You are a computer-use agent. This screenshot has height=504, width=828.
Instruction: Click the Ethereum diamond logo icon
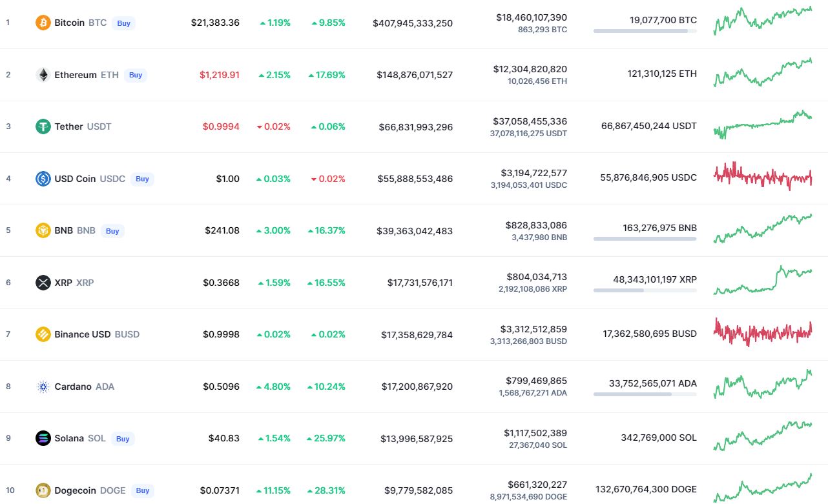point(43,75)
